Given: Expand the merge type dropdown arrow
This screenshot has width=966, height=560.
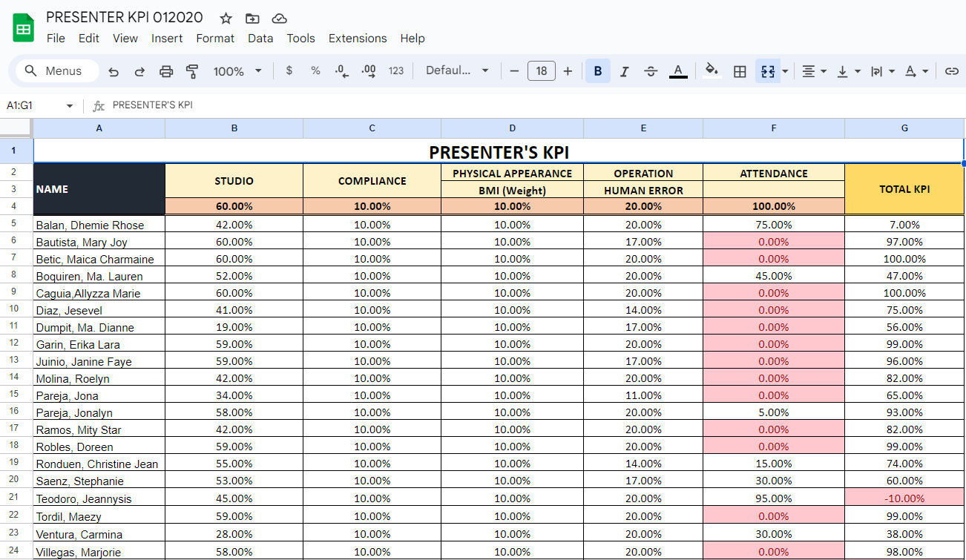Looking at the screenshot, I should pyautogui.click(x=785, y=71).
